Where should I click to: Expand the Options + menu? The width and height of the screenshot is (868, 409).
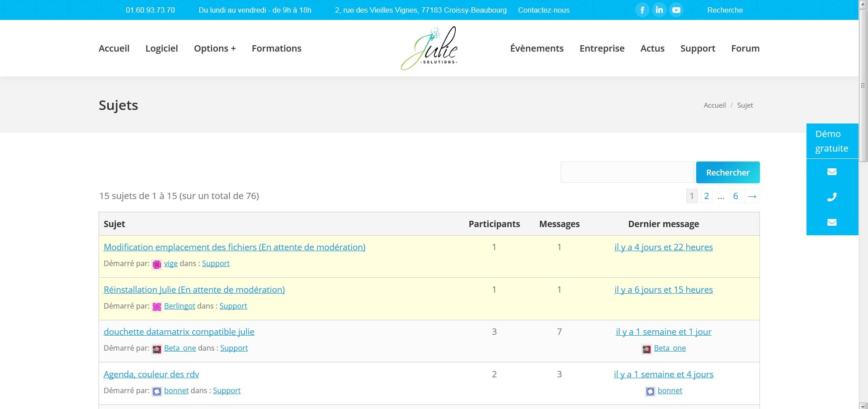click(x=215, y=48)
